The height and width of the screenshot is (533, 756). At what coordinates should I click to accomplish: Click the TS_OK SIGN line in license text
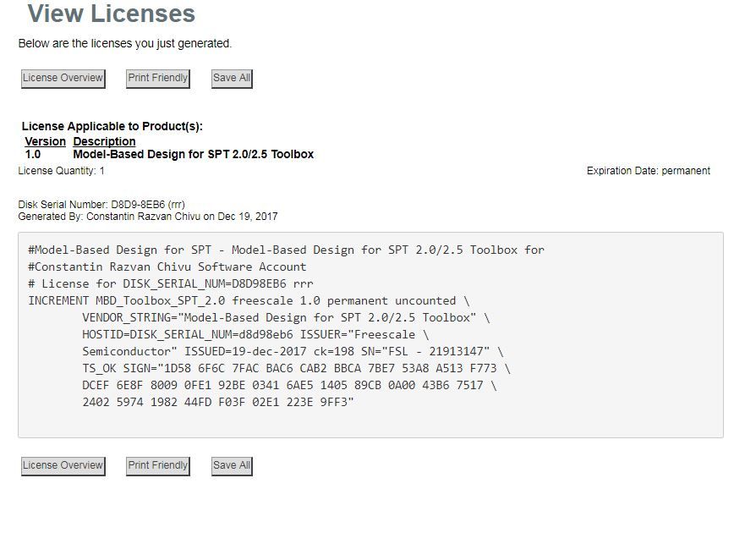coord(295,368)
